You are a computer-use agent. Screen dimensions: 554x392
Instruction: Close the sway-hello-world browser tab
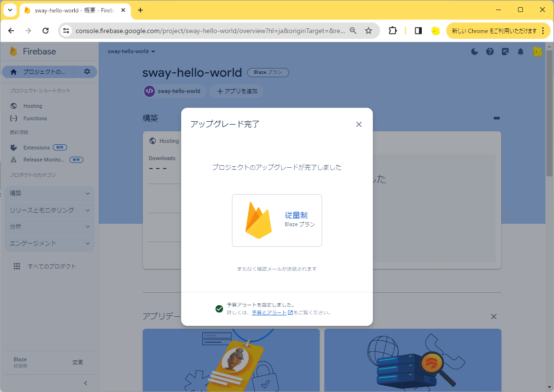tap(123, 10)
